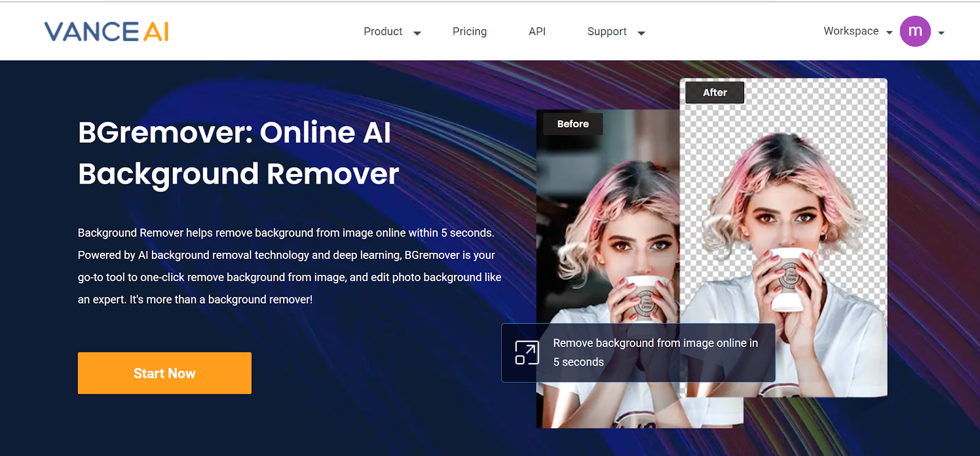Select the After label on the sample image
The width and height of the screenshot is (980, 456).
715,92
